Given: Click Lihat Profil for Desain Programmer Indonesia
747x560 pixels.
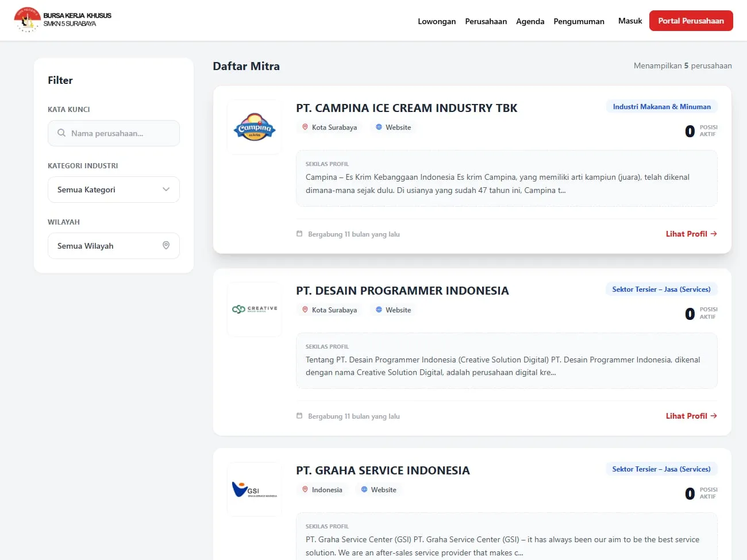Looking at the screenshot, I should click(x=691, y=416).
